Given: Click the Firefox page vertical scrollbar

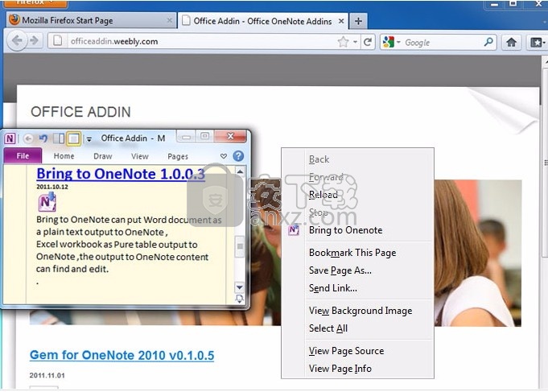Looking at the screenshot, I should click(x=546, y=161).
